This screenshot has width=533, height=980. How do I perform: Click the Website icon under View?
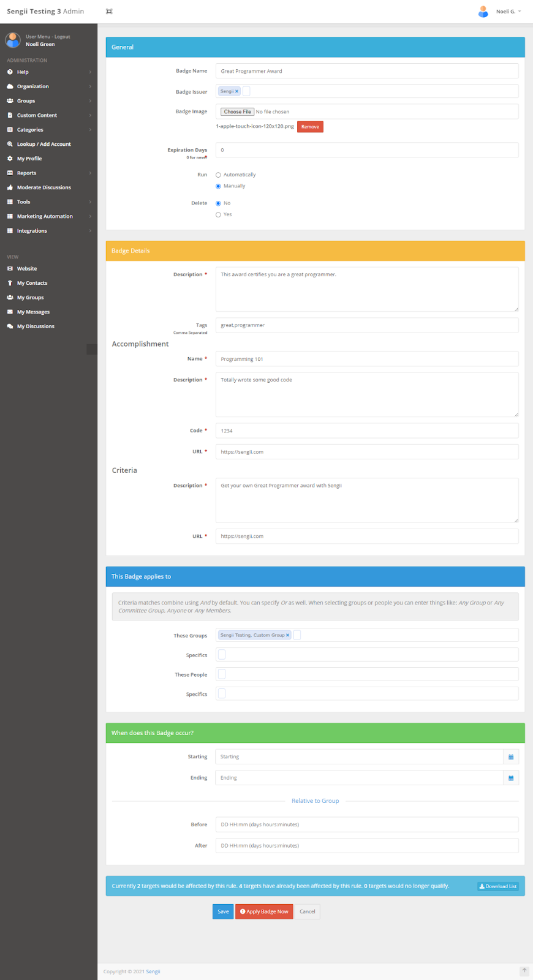point(10,268)
